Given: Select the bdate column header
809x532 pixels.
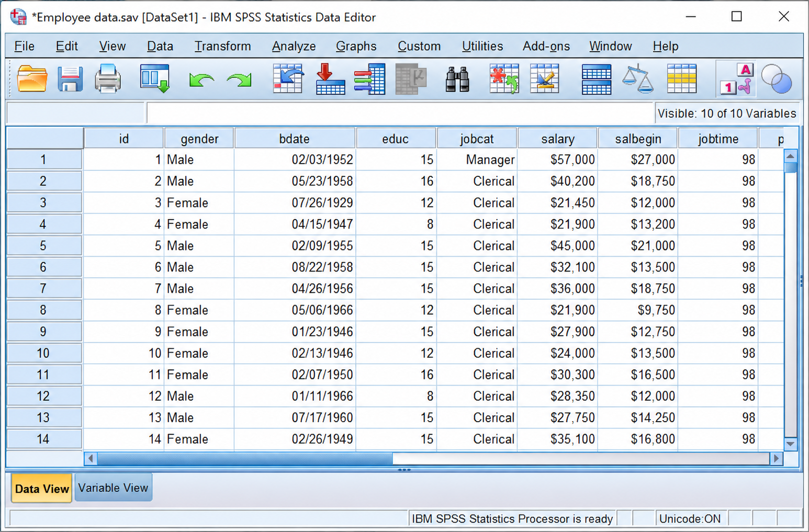Looking at the screenshot, I should (x=295, y=139).
